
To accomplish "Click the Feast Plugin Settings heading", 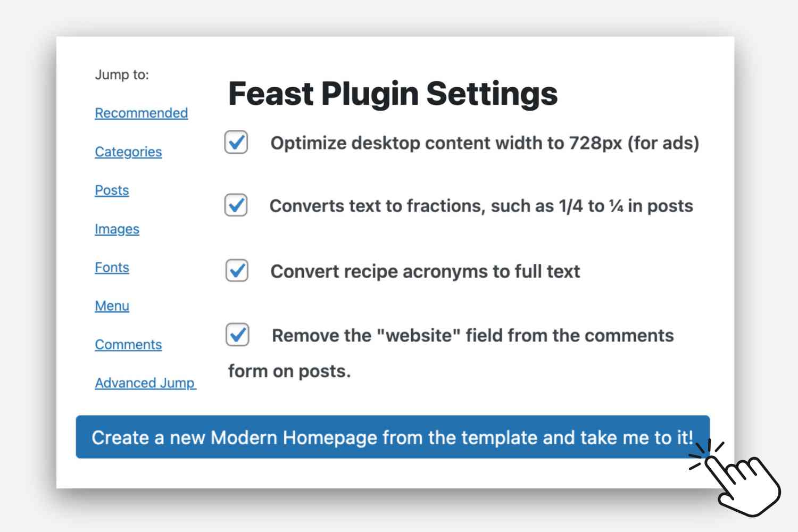I will pos(393,94).
